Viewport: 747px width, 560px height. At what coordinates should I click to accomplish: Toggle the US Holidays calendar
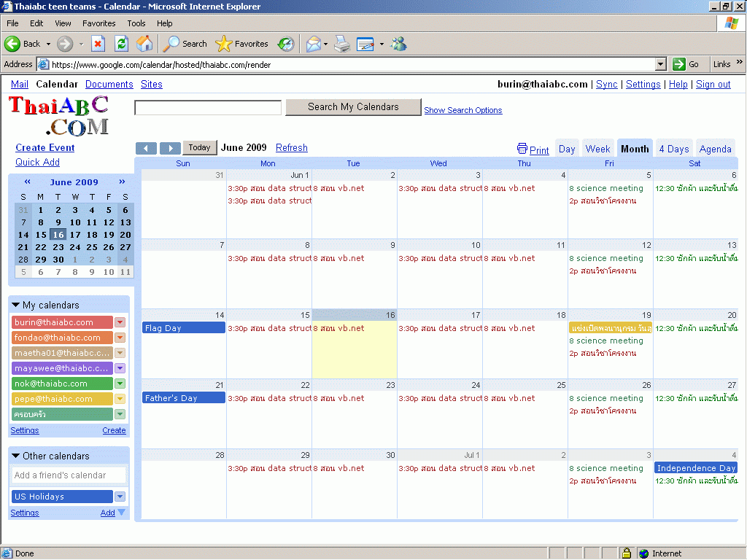click(62, 497)
